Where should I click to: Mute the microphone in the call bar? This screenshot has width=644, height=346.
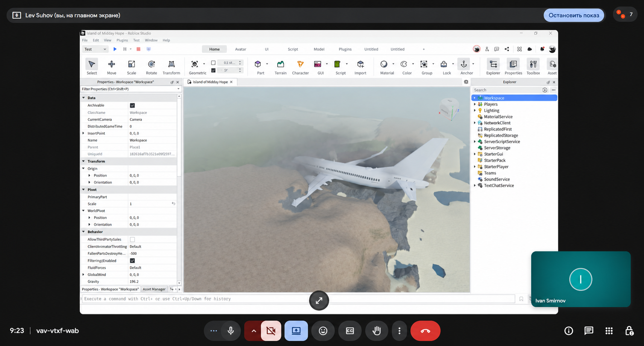tap(231, 331)
